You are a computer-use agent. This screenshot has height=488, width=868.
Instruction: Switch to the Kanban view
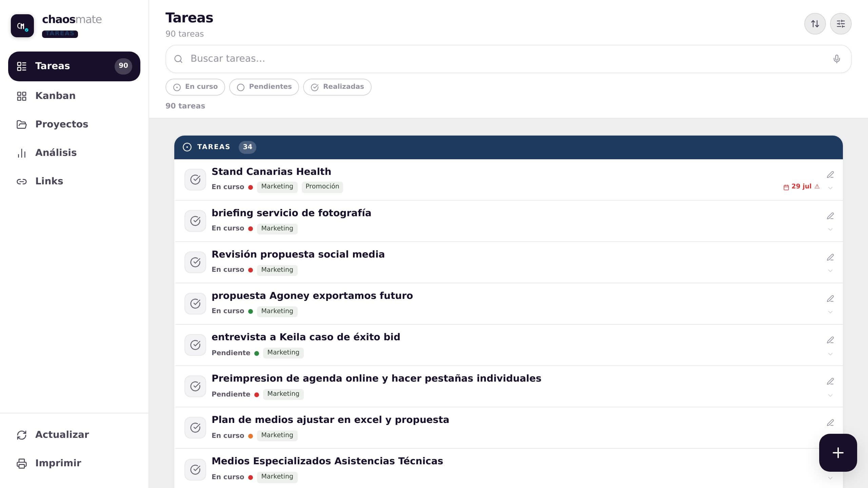point(74,96)
